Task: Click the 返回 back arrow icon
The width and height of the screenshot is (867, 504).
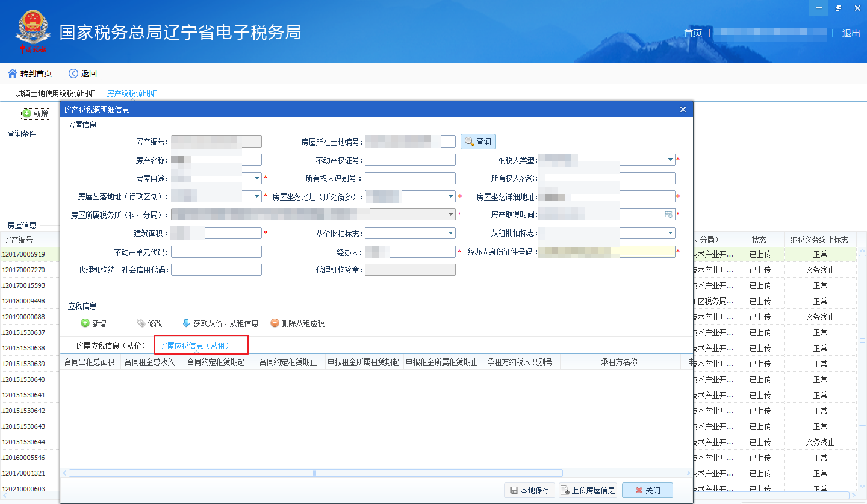Action: pos(73,73)
